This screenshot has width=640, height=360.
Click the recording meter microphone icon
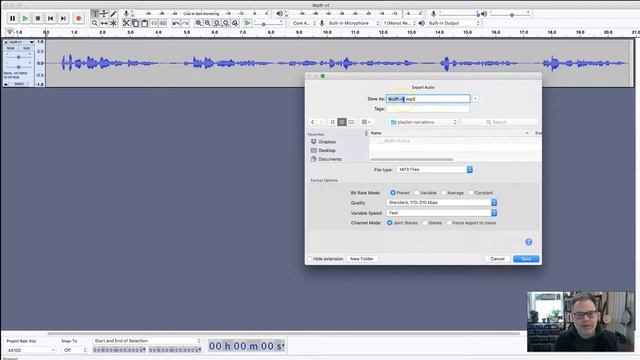coord(126,14)
